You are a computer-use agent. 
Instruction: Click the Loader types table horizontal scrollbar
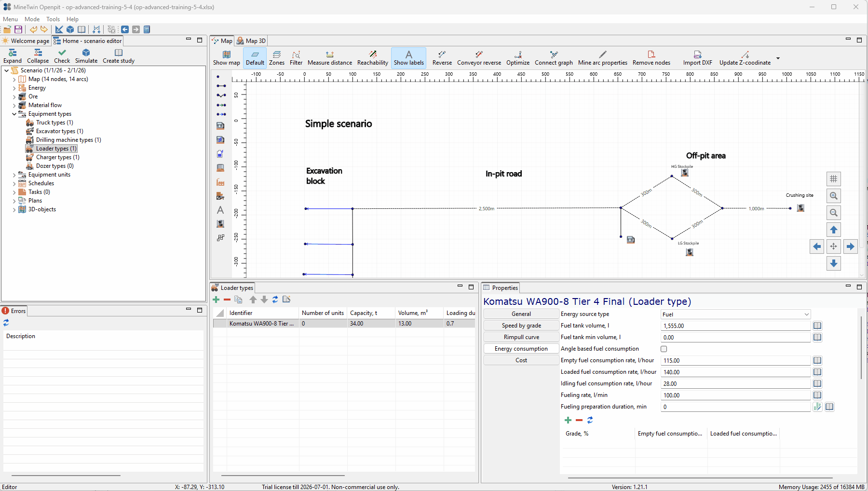coord(283,476)
